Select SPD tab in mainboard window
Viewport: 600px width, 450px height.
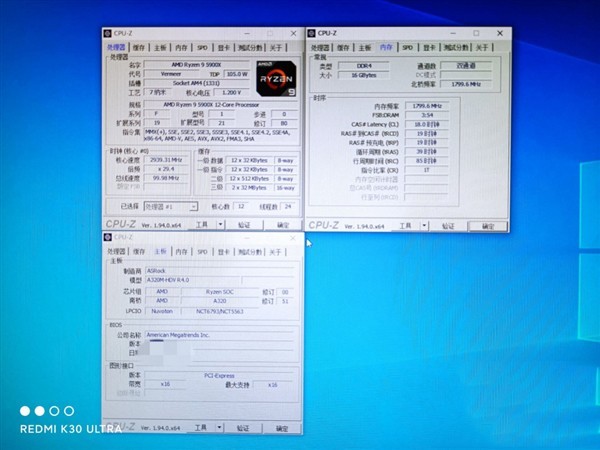tap(202, 251)
